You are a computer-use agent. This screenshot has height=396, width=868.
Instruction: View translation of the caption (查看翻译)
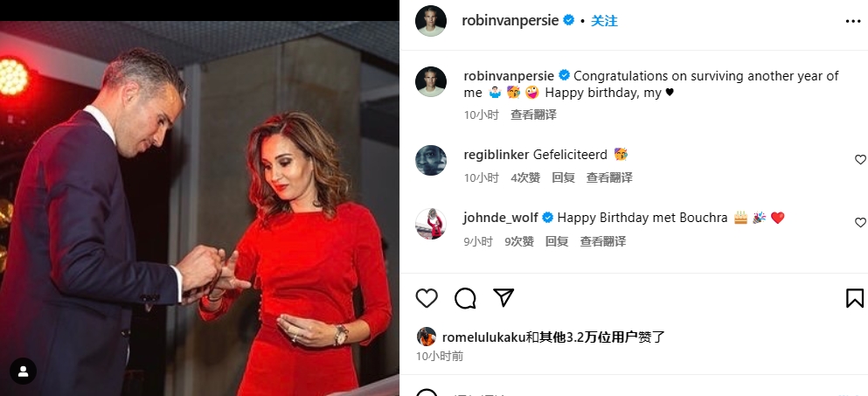[x=533, y=115]
